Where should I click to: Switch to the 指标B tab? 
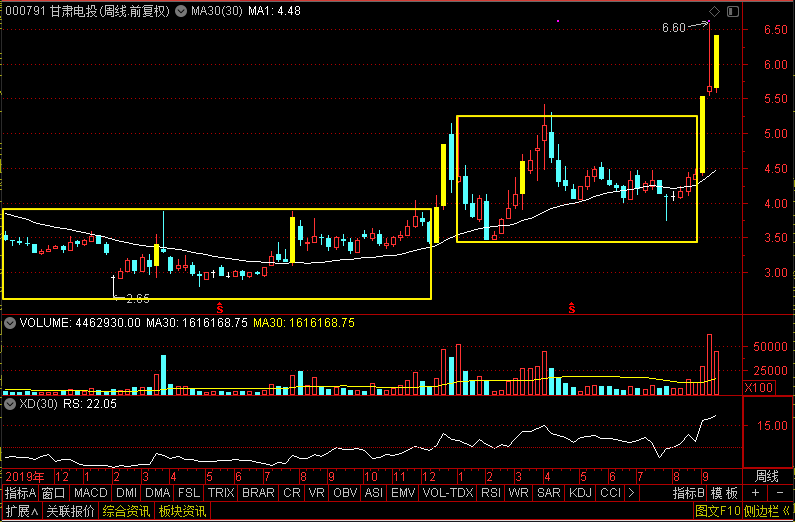689,493
